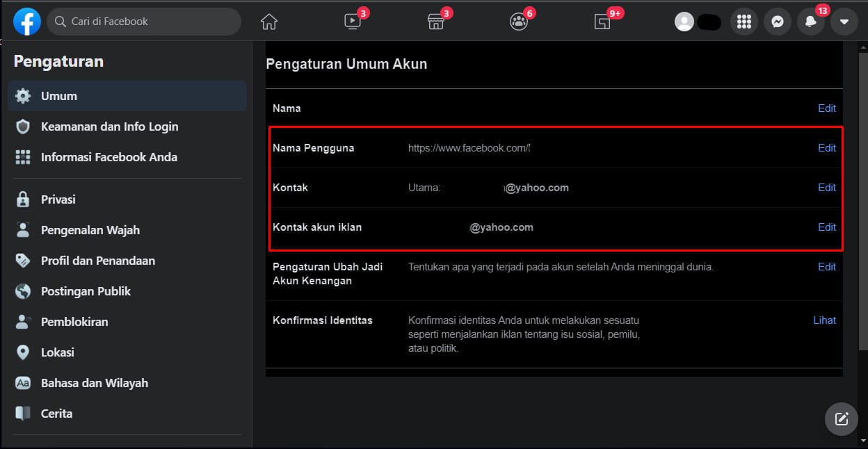This screenshot has height=449, width=868.
Task: Open the apps grid menu icon
Action: [744, 22]
